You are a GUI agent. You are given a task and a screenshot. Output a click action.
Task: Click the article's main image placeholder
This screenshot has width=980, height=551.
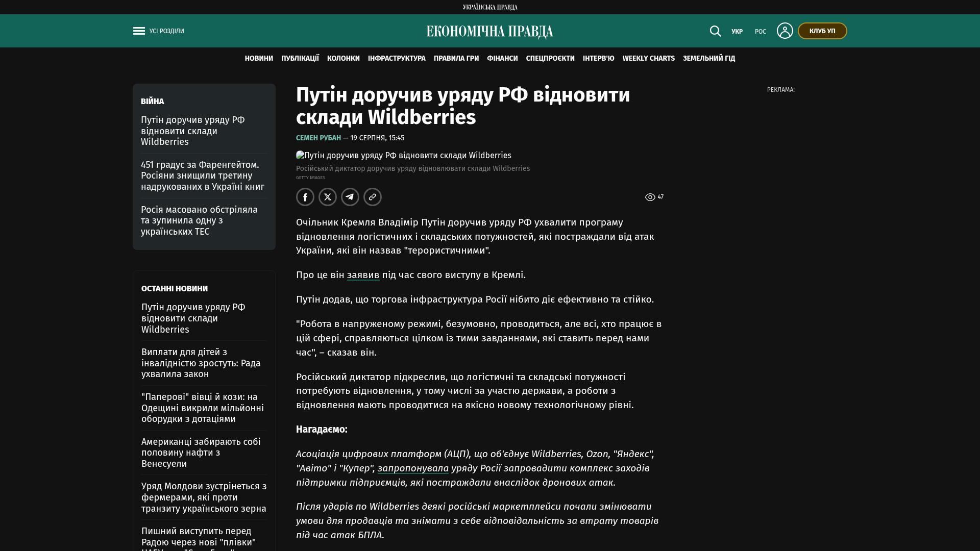pyautogui.click(x=404, y=156)
